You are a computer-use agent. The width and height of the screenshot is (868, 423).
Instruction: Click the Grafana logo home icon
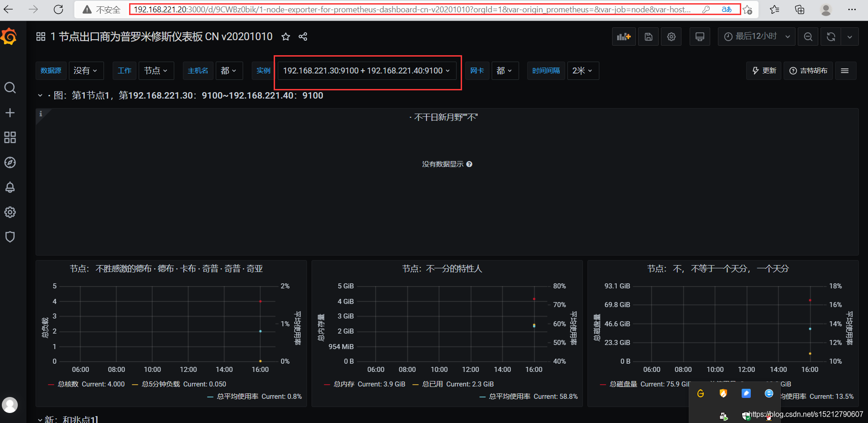[9, 37]
